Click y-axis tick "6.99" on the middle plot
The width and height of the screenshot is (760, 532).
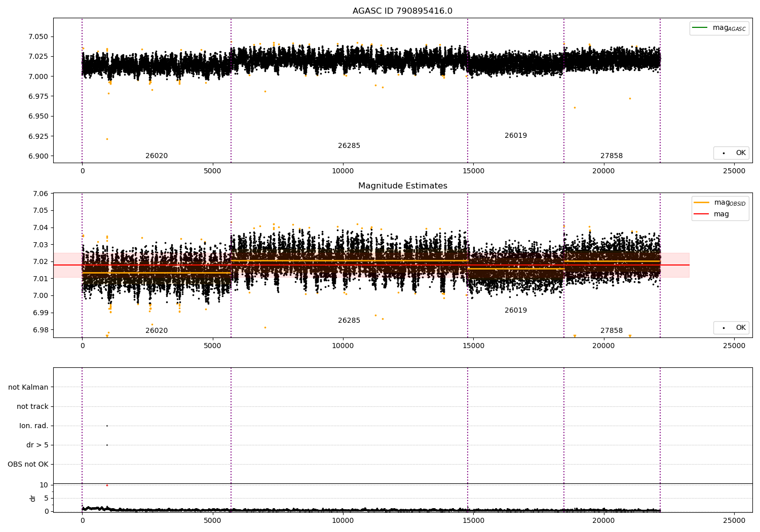click(40, 313)
